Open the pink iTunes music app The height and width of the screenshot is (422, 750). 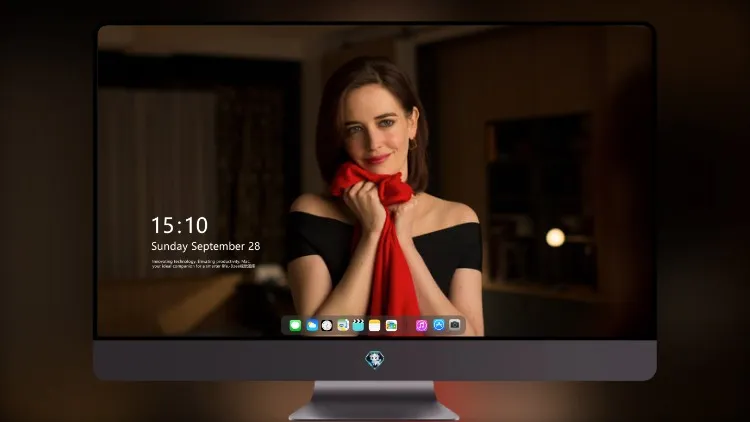click(x=421, y=326)
